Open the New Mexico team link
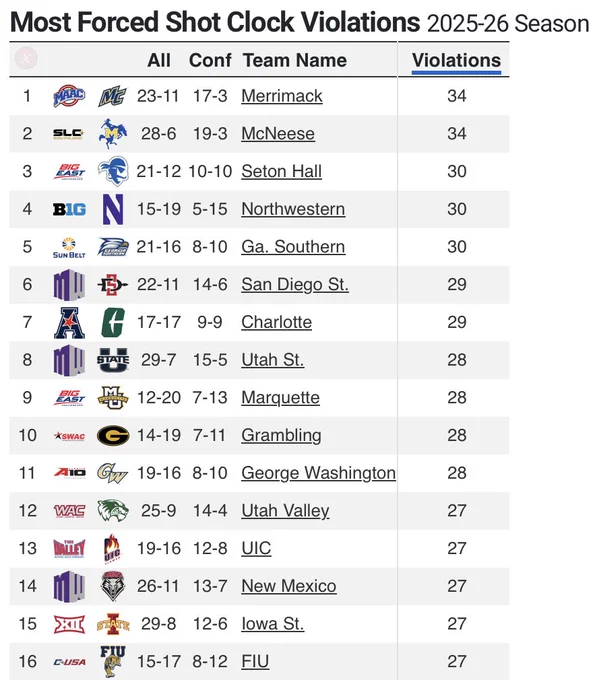 (289, 586)
